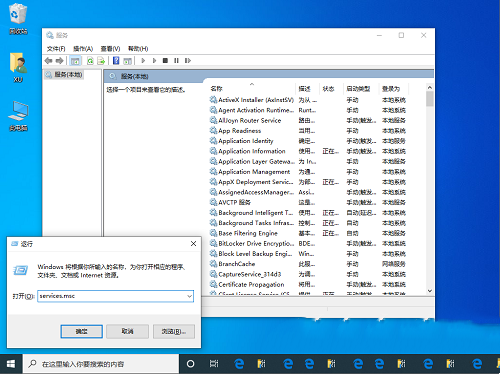Stop the service with the square icon
This screenshot has width=500, height=374.
pyautogui.click(x=165, y=61)
